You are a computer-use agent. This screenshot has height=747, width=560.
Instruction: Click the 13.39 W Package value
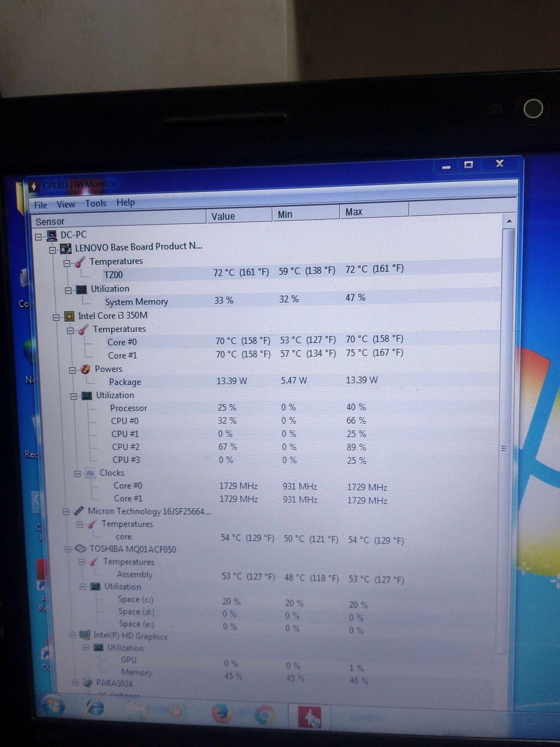point(232,381)
